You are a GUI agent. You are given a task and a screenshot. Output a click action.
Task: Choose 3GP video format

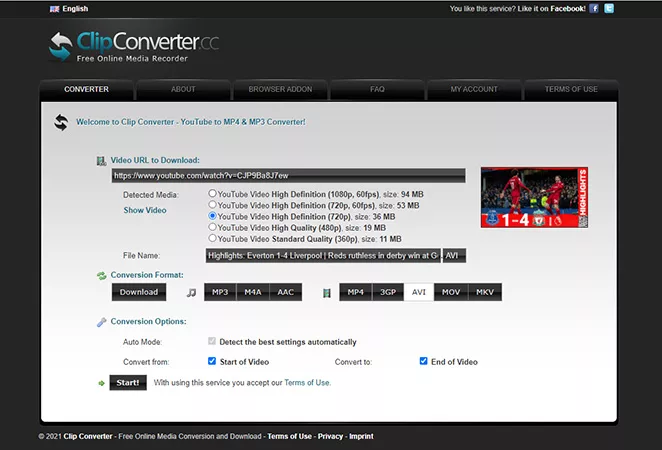[388, 292]
